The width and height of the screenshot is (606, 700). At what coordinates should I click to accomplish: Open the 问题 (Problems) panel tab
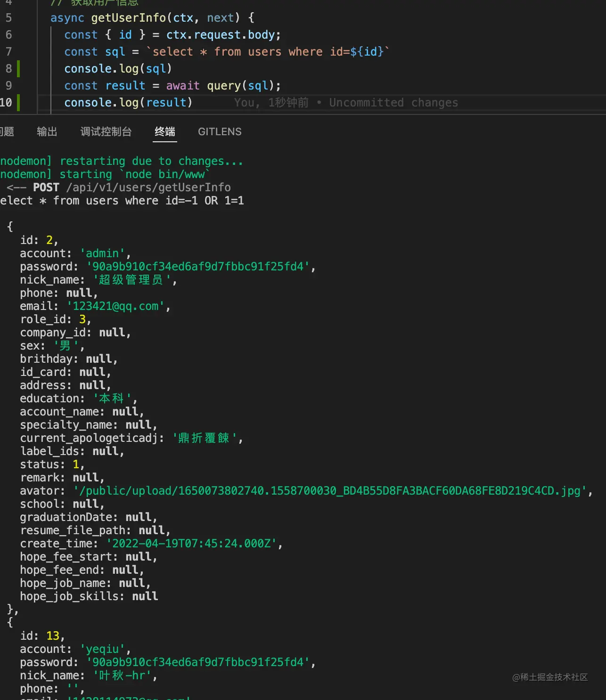click(x=7, y=132)
